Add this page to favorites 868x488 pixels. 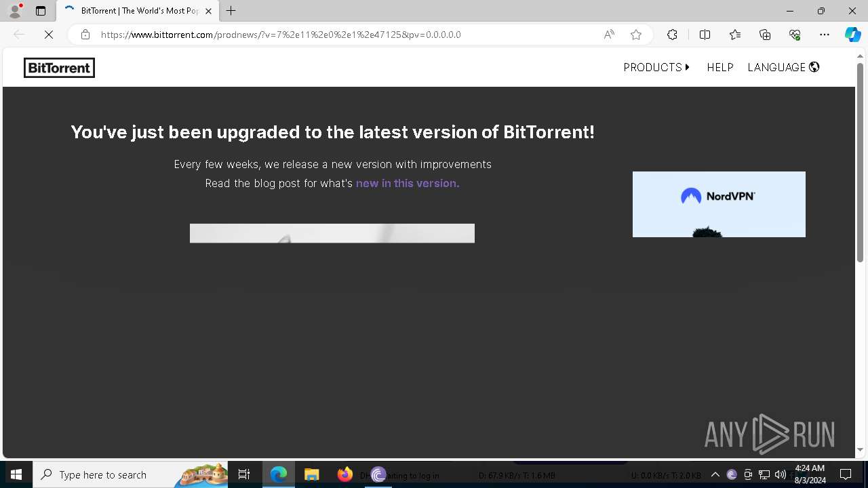pos(636,35)
